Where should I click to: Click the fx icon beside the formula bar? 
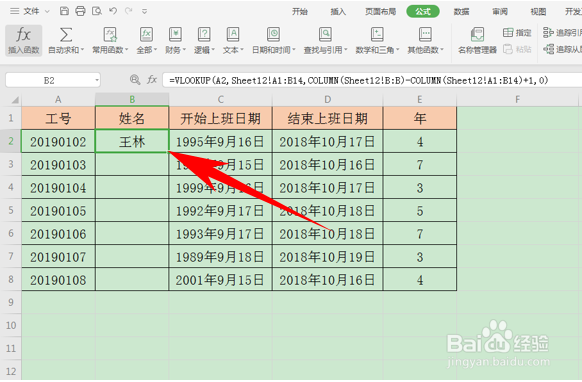152,79
